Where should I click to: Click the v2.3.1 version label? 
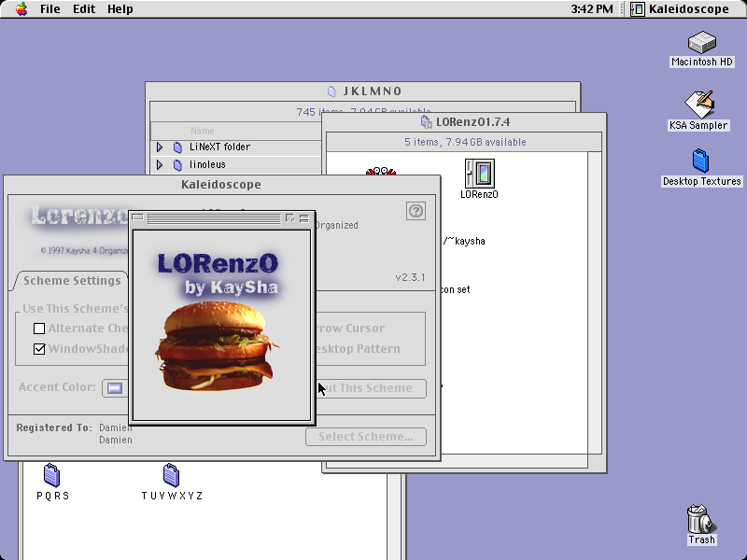click(x=410, y=277)
